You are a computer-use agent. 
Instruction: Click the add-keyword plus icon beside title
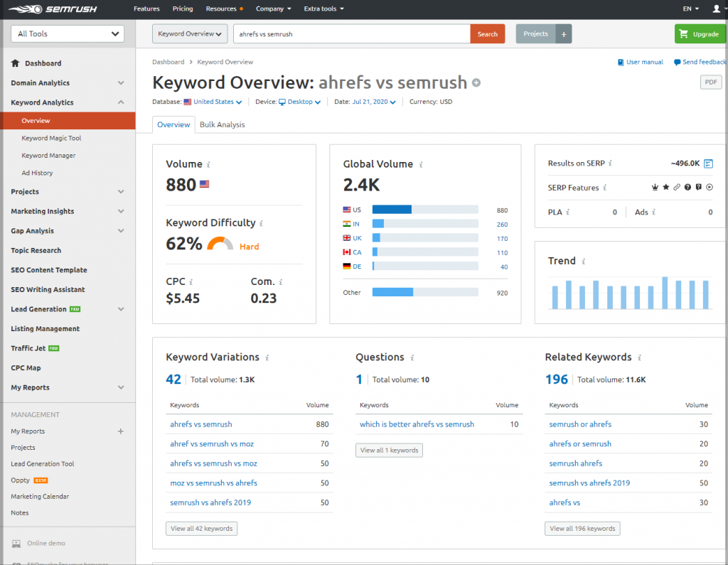point(476,83)
